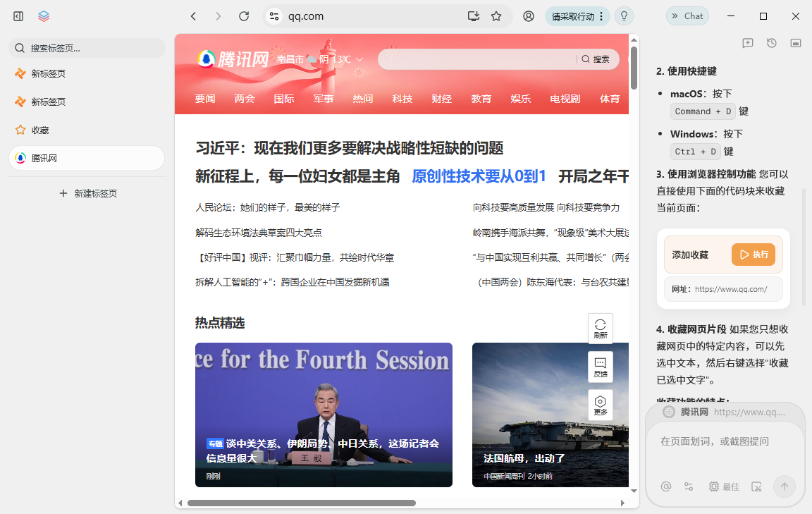Click the screenshot capture icon in chat input
This screenshot has height=514, width=812.
pyautogui.click(x=756, y=487)
